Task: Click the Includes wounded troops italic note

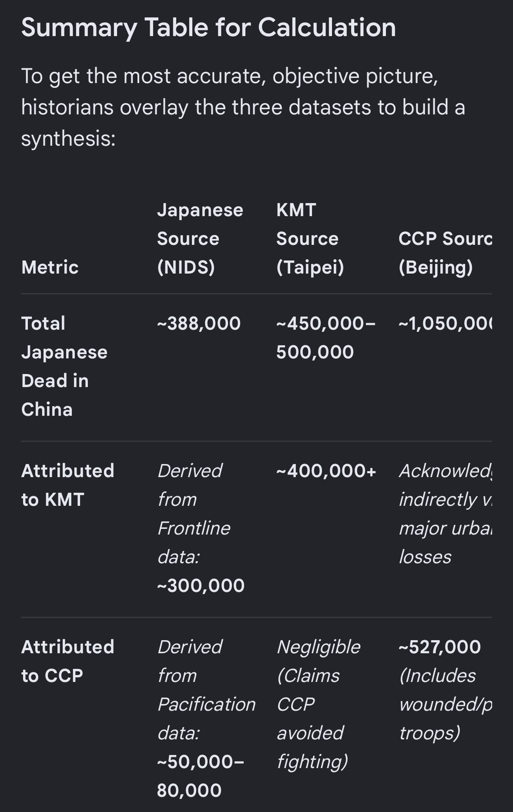Action: click(445, 704)
